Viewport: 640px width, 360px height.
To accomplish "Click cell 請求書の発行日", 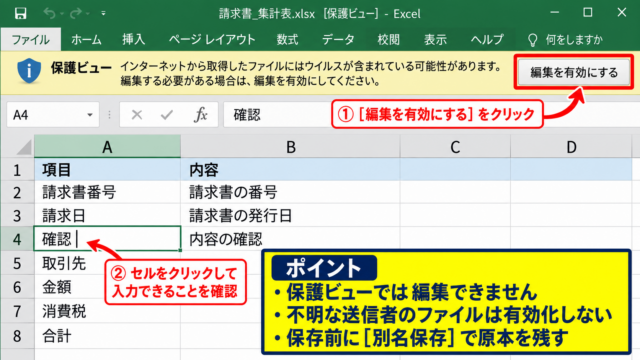I will coord(291,216).
